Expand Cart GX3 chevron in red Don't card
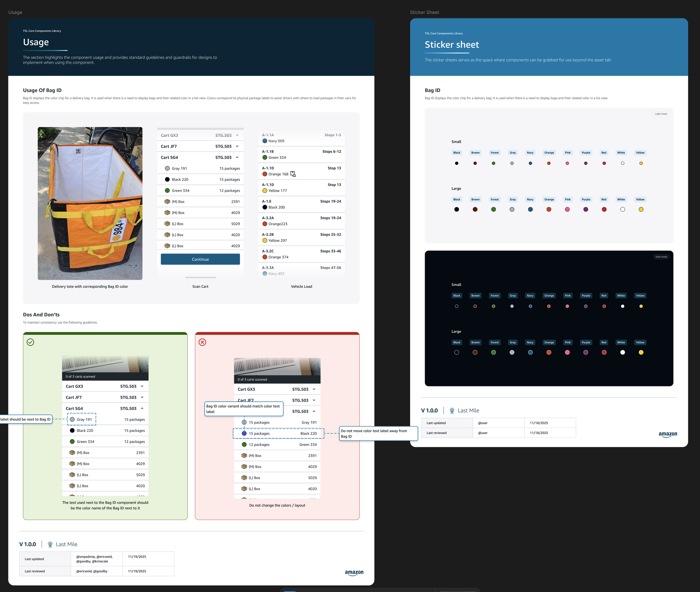 (314, 389)
